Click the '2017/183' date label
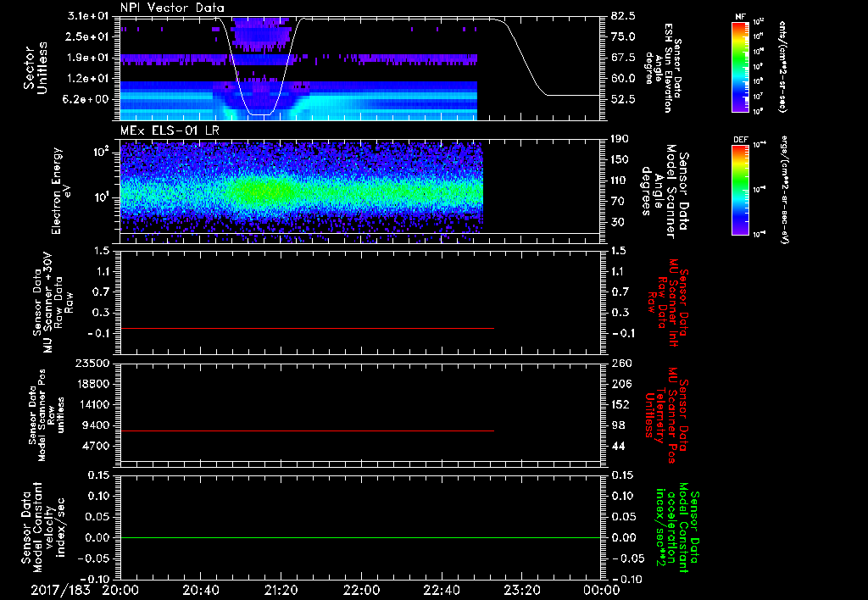868x600 pixels. 60,590
